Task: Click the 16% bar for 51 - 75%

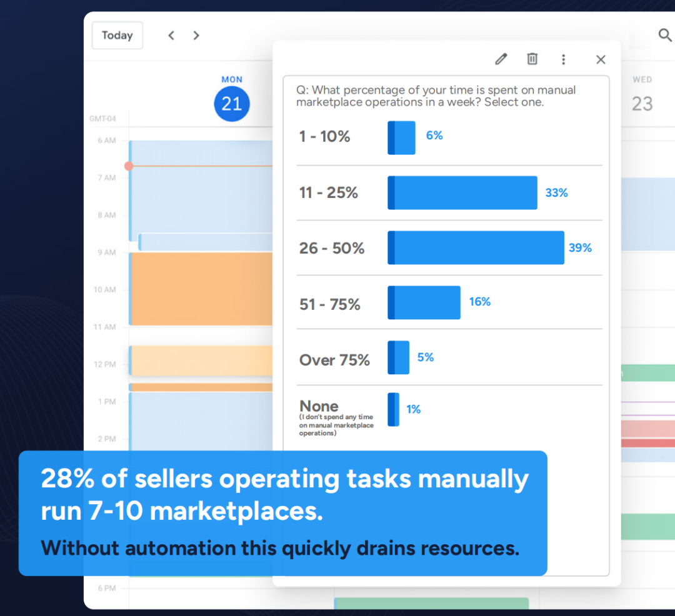Action: pyautogui.click(x=424, y=303)
